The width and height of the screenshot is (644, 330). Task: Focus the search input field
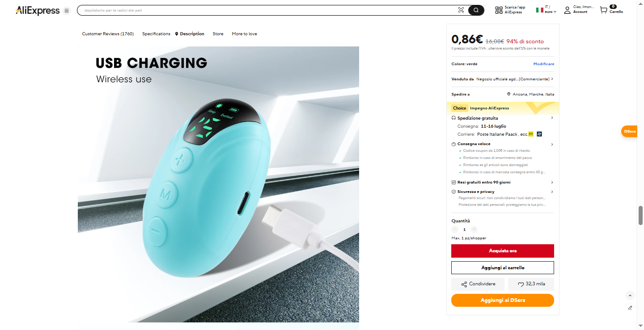(x=268, y=10)
